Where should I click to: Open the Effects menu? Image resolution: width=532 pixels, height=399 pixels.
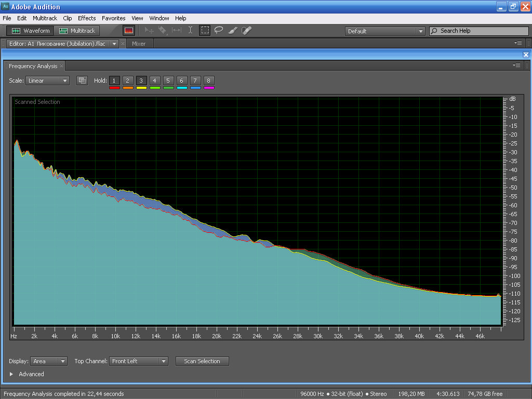(x=87, y=18)
